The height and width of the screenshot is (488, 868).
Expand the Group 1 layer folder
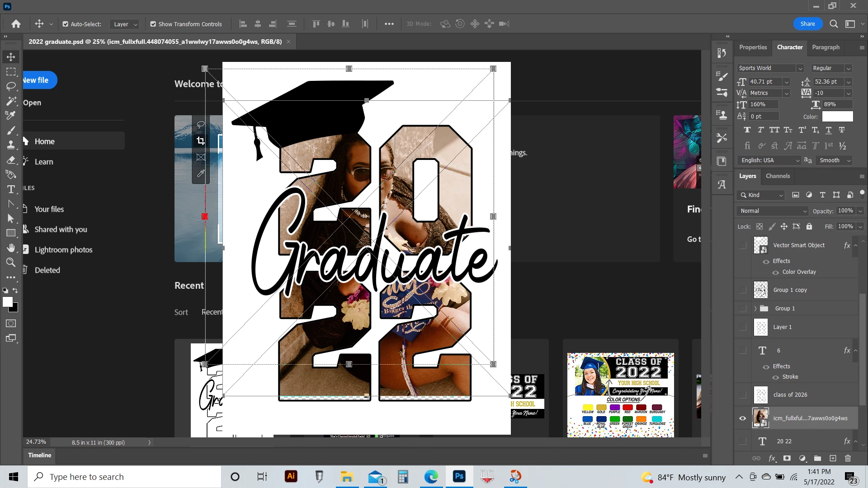[755, 309]
